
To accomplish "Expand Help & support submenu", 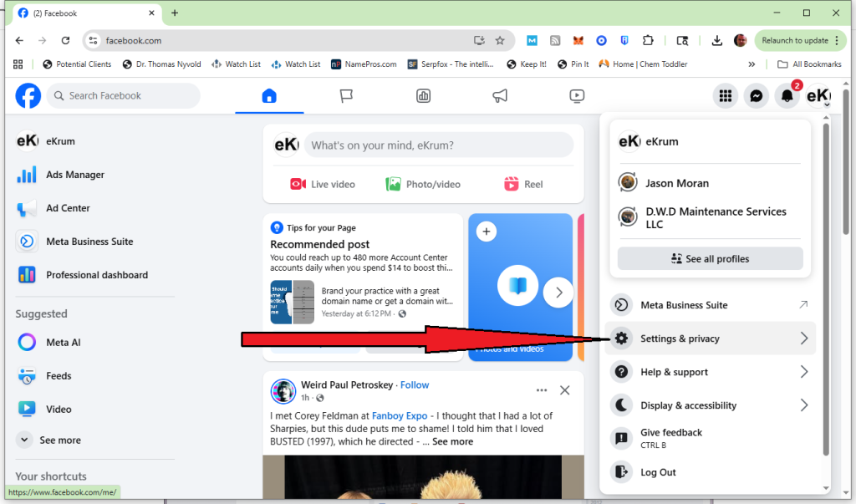I will [x=710, y=372].
